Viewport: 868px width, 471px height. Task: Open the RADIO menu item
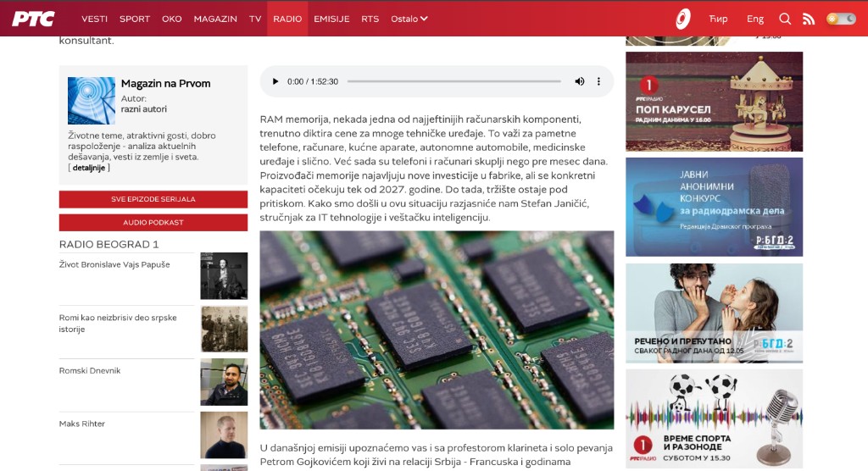(287, 19)
